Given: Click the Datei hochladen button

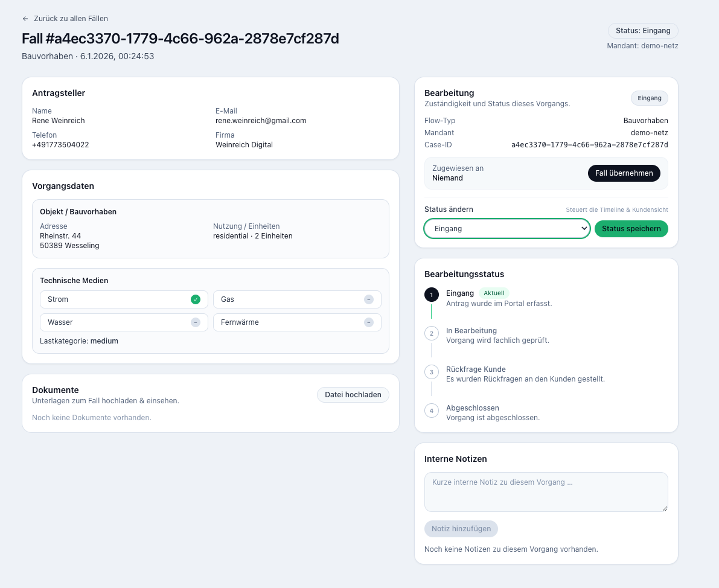Looking at the screenshot, I should pyautogui.click(x=353, y=395).
